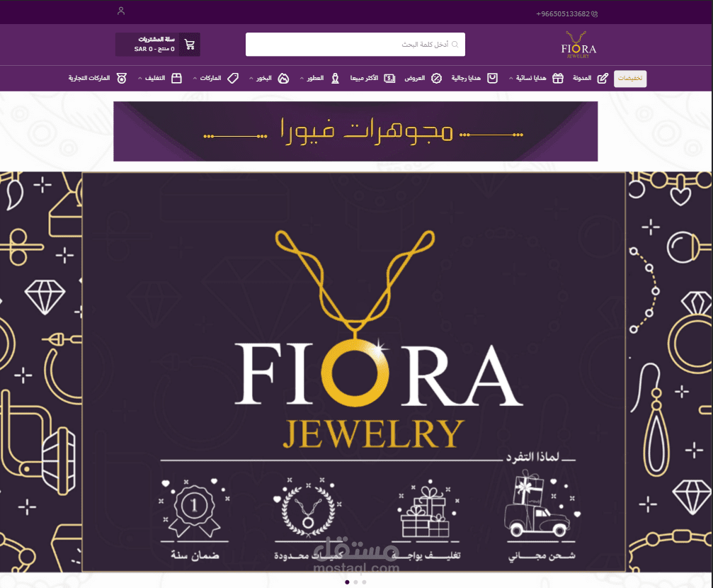The height and width of the screenshot is (588, 713).
Task: Click the medal icon for الماركات التجارية
Action: pyautogui.click(x=121, y=78)
